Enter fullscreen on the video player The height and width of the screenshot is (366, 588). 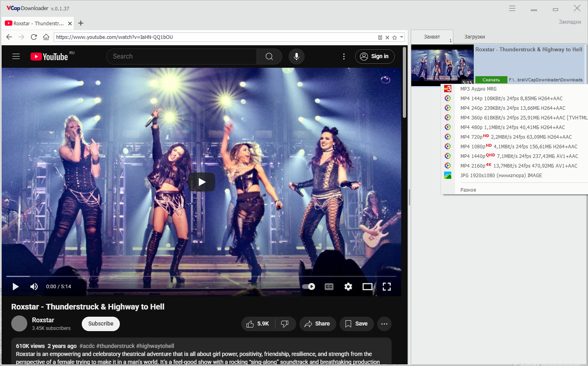387,287
